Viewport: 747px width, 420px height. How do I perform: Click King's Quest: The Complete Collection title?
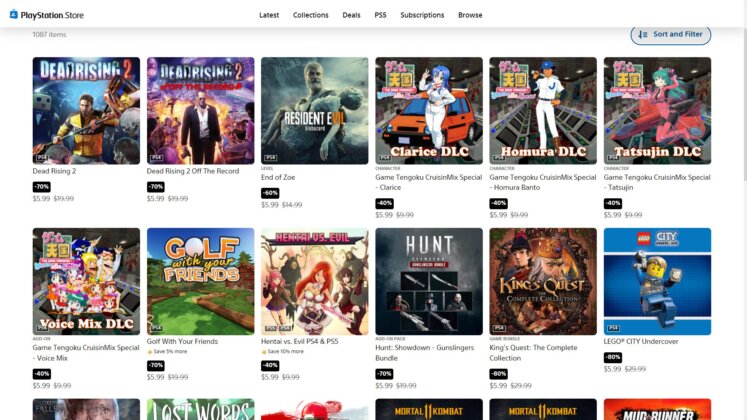coord(533,353)
